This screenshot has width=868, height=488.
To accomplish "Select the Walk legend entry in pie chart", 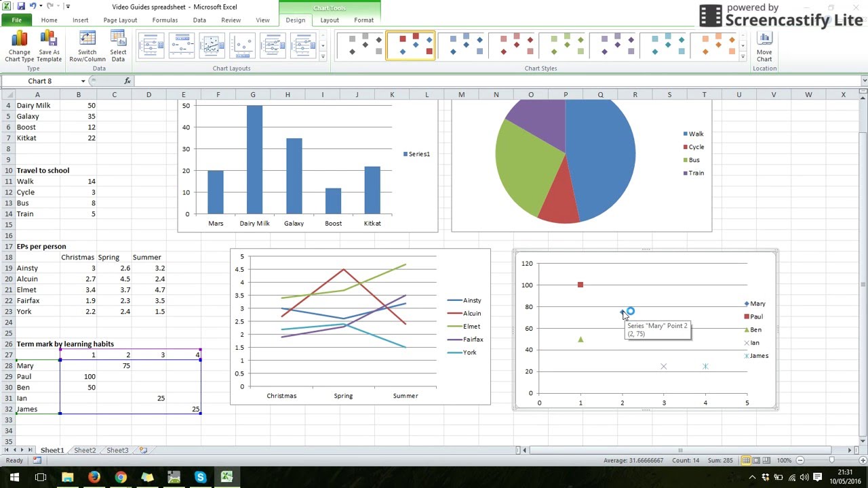I will pyautogui.click(x=693, y=134).
